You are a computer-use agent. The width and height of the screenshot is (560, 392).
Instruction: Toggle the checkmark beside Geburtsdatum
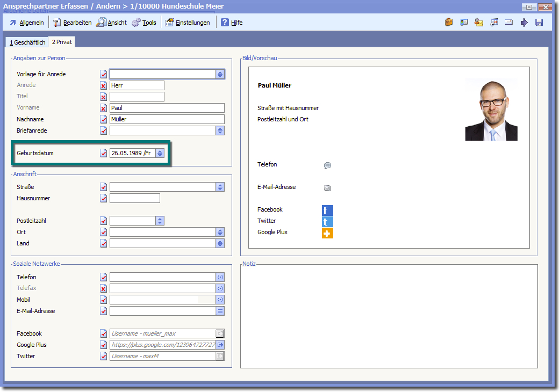(x=103, y=153)
